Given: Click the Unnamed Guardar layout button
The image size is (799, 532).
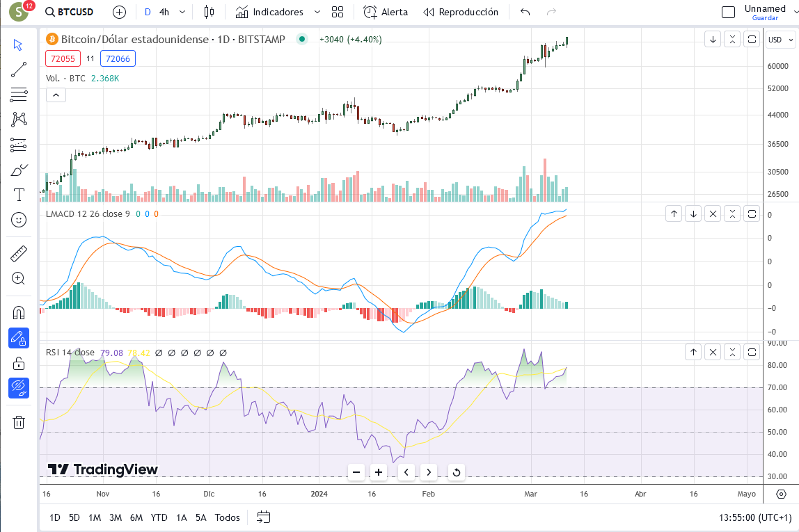Looking at the screenshot, I should [x=765, y=13].
